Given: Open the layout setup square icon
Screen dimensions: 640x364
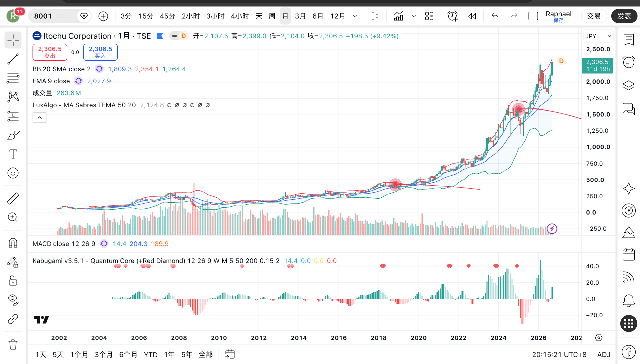Looking at the screenshot, I should [533, 16].
